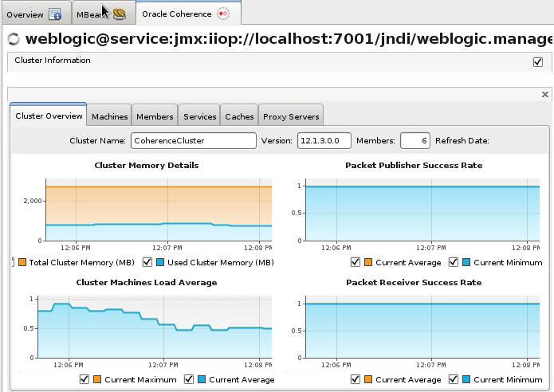Toggle Publisher Current Minimum checkbox
The height and width of the screenshot is (392, 554).
pos(454,262)
